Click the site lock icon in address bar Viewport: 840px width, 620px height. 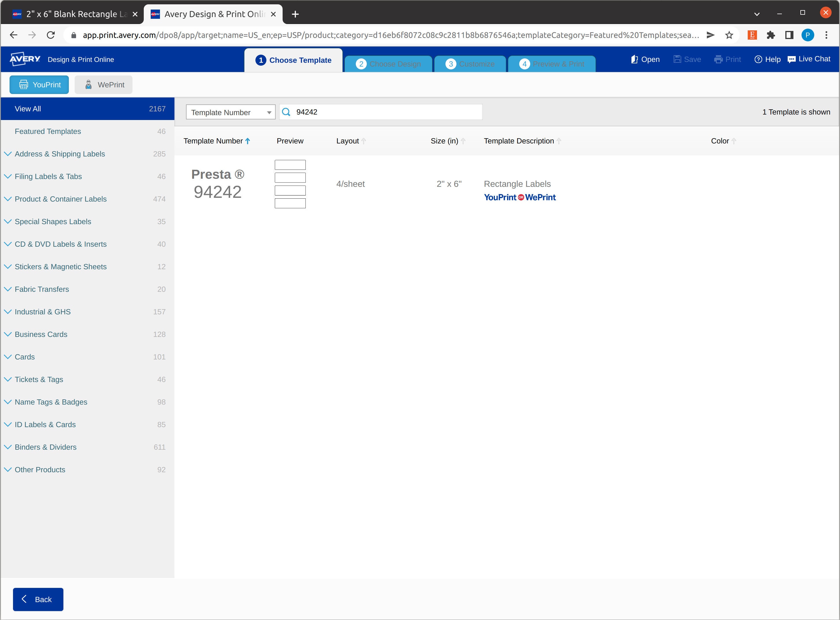click(74, 35)
